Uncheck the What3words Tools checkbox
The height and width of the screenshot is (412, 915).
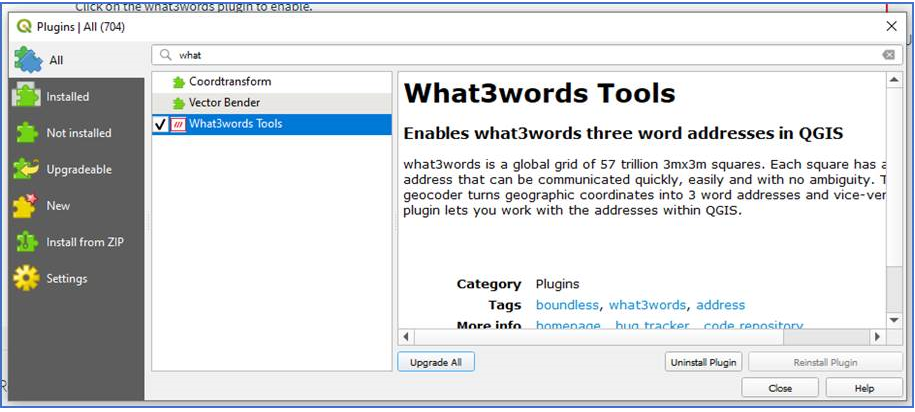click(x=161, y=124)
